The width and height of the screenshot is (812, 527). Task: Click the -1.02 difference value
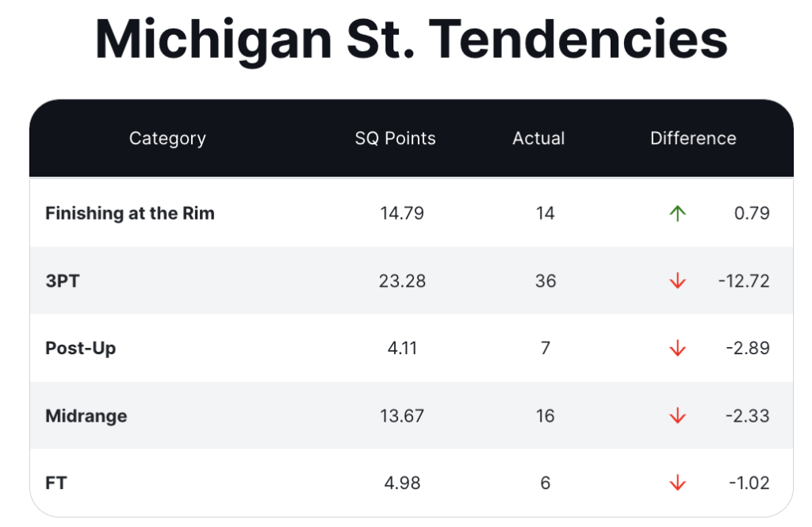(x=749, y=483)
